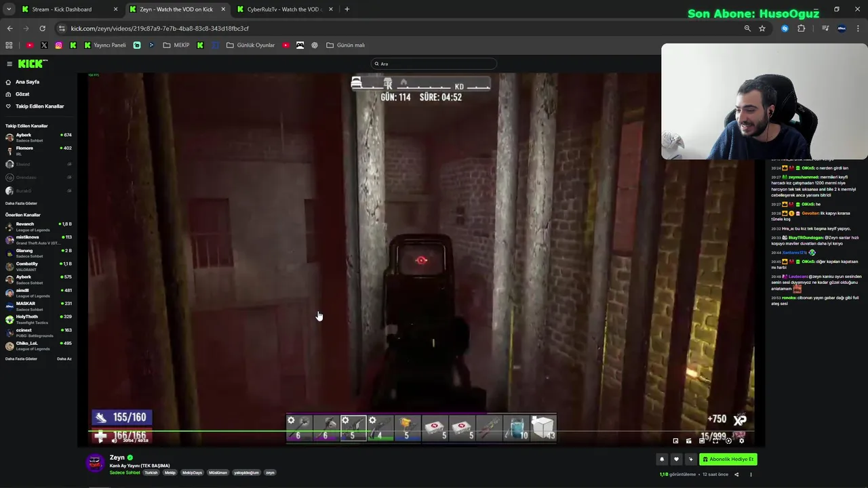Open recommended channel MASKAR
The width and height of the screenshot is (868, 488).
[39, 306]
